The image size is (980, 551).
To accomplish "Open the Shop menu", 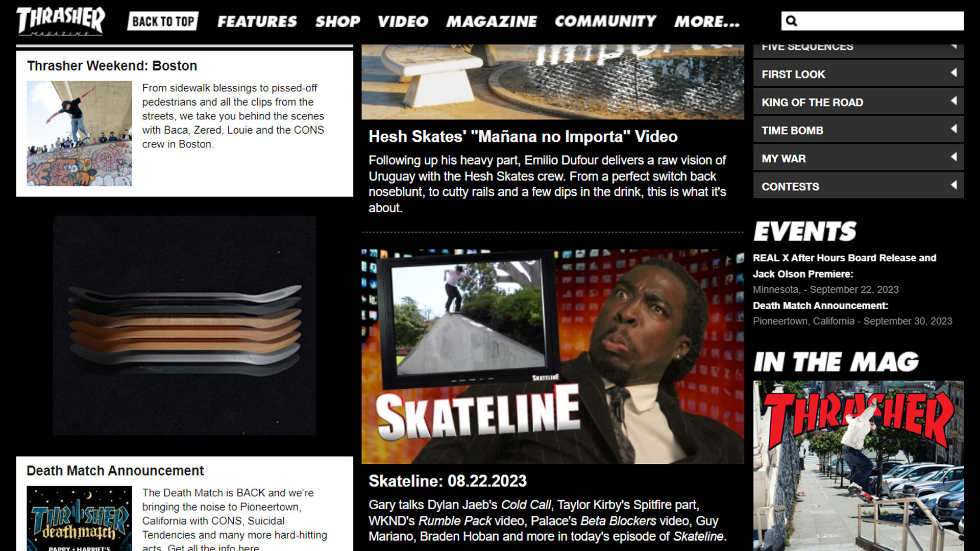I will 337,21.
